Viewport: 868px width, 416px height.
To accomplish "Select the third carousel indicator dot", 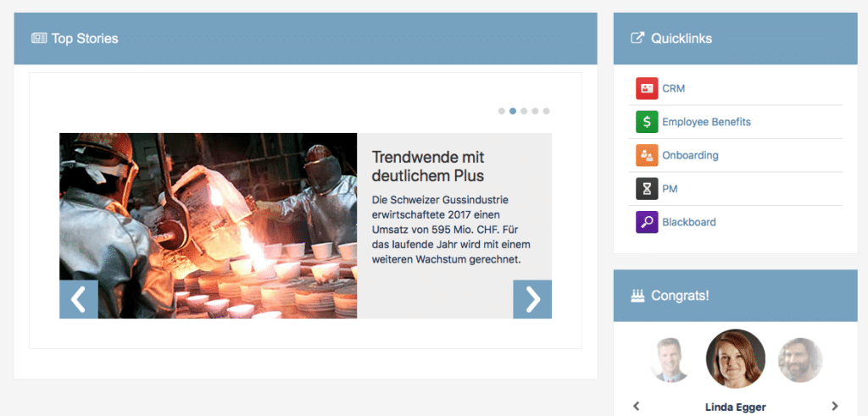I will point(524,111).
